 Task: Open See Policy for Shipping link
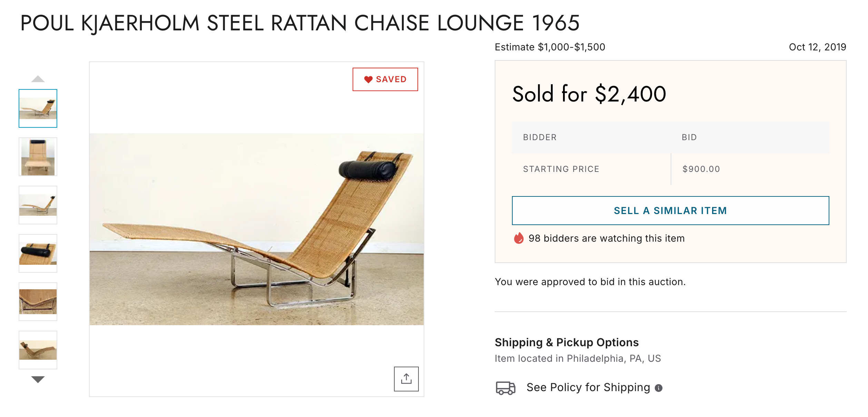588,387
